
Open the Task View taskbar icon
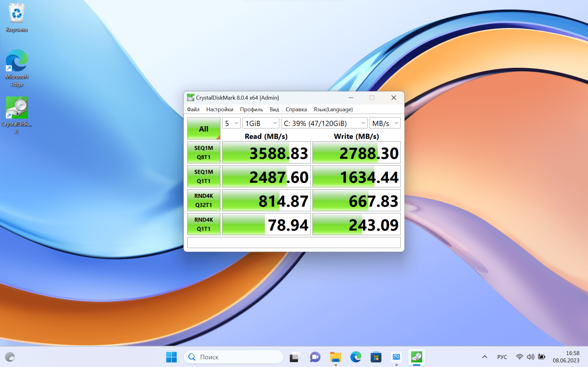pos(295,357)
